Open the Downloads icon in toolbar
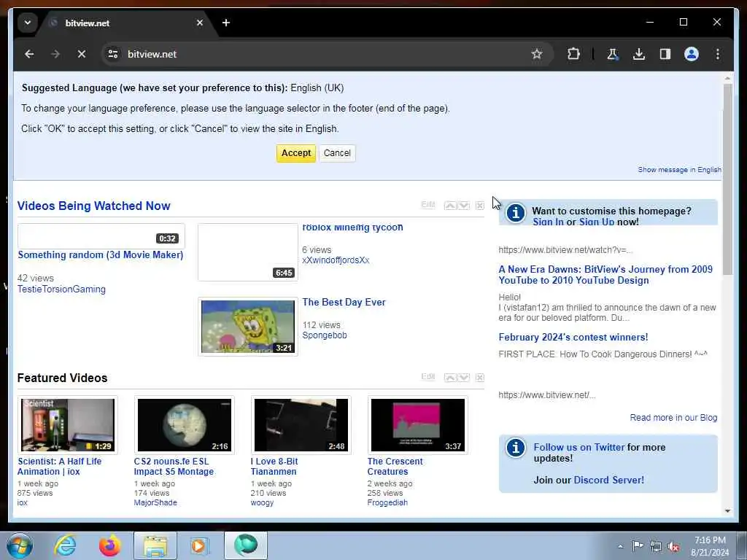The height and width of the screenshot is (560, 747). point(639,54)
